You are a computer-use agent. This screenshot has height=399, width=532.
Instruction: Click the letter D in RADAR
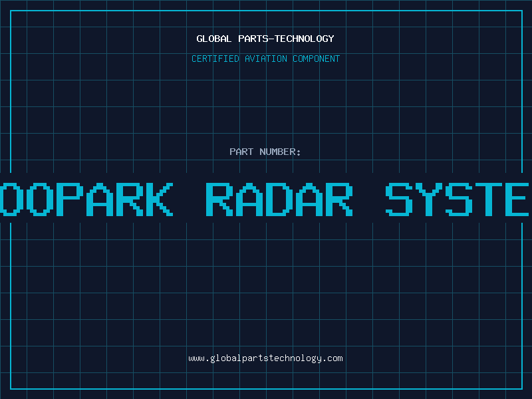tap(279, 199)
